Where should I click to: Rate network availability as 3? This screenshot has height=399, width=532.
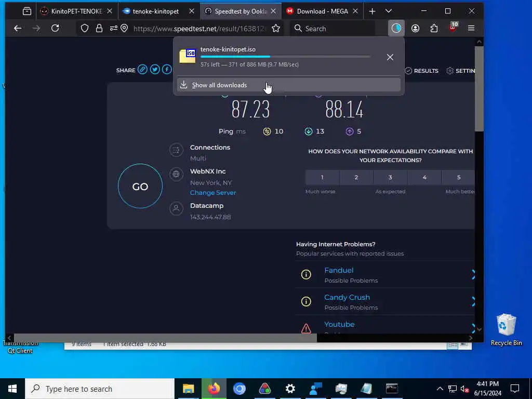(390, 178)
